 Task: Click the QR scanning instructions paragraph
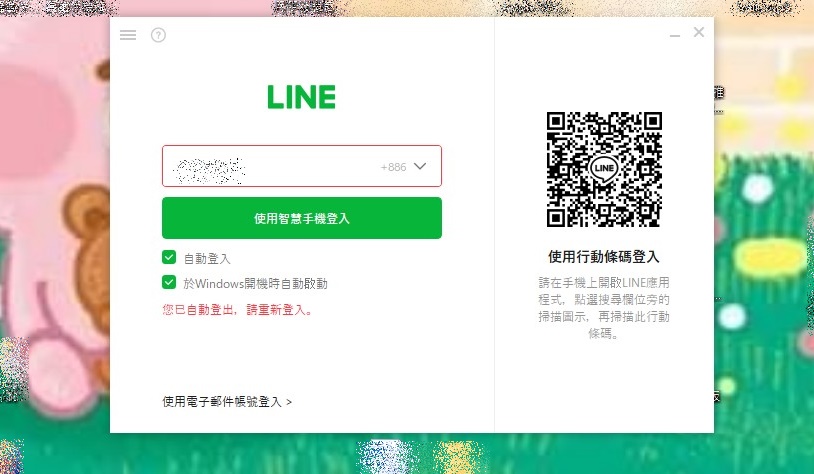click(604, 308)
